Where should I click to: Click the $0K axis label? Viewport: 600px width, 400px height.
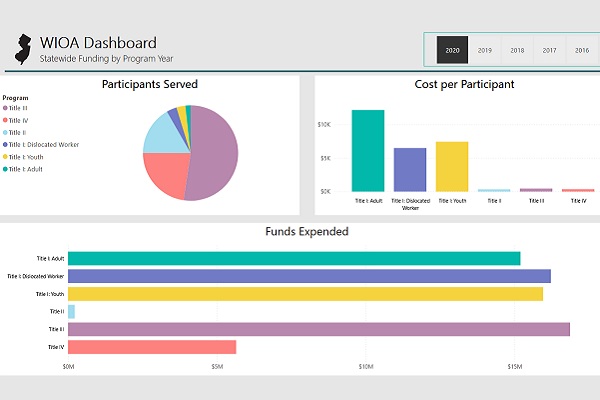click(325, 191)
